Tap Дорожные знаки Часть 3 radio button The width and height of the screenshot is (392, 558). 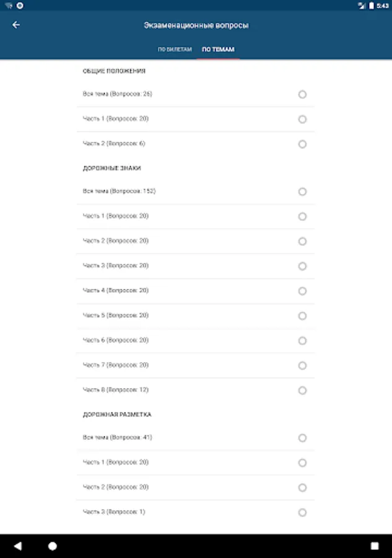click(x=302, y=266)
